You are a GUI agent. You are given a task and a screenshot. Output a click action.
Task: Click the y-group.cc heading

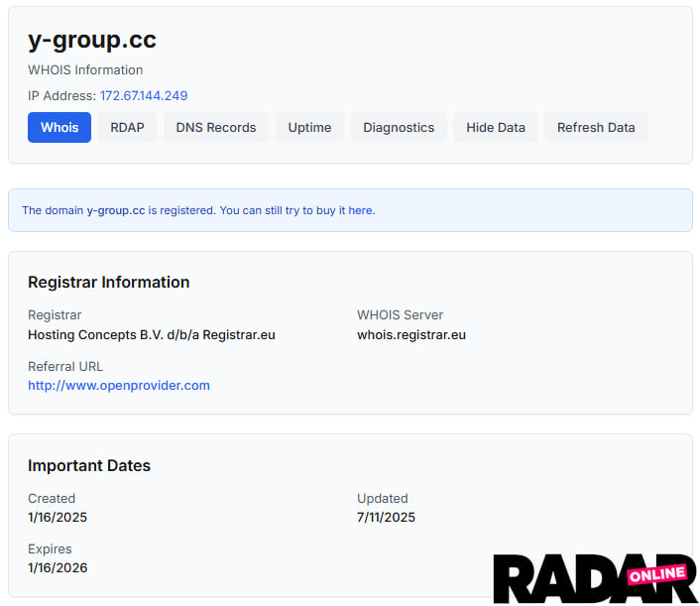pos(92,41)
